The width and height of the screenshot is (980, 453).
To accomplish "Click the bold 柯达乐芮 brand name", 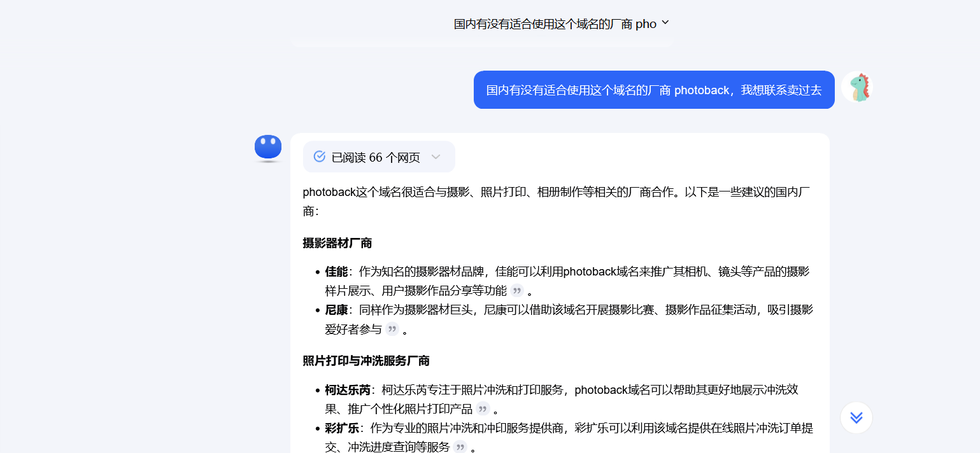I will (x=348, y=389).
